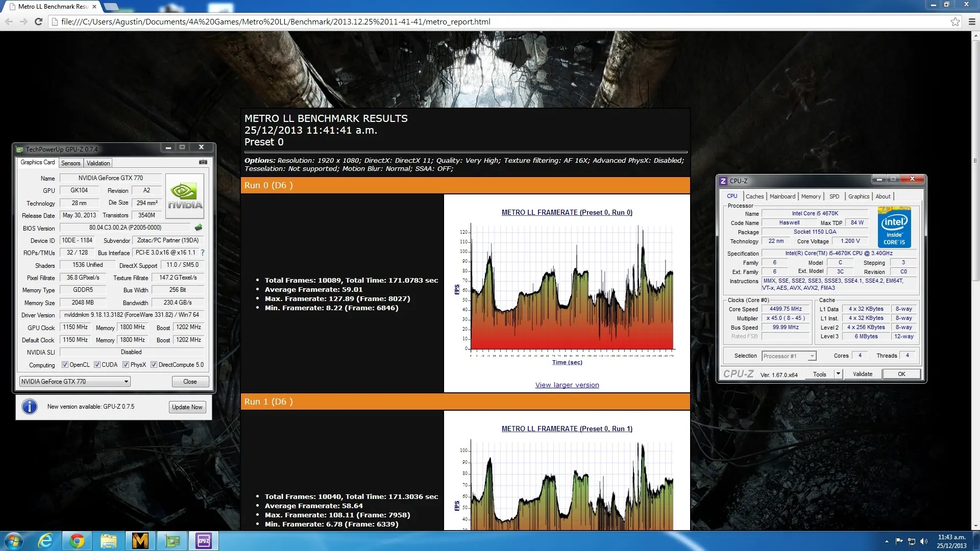Click the Tools button in CPU-Z
This screenshot has height=551, width=980.
coord(819,374)
